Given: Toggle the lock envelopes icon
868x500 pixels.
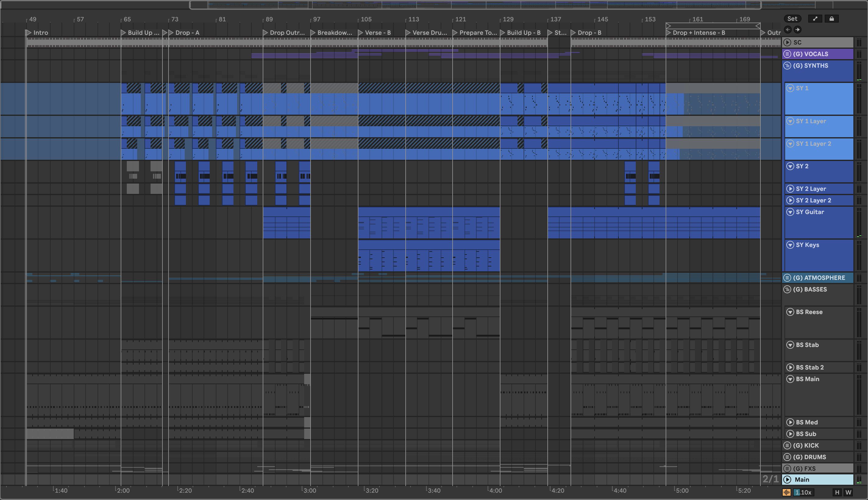Looking at the screenshot, I should tap(832, 19).
